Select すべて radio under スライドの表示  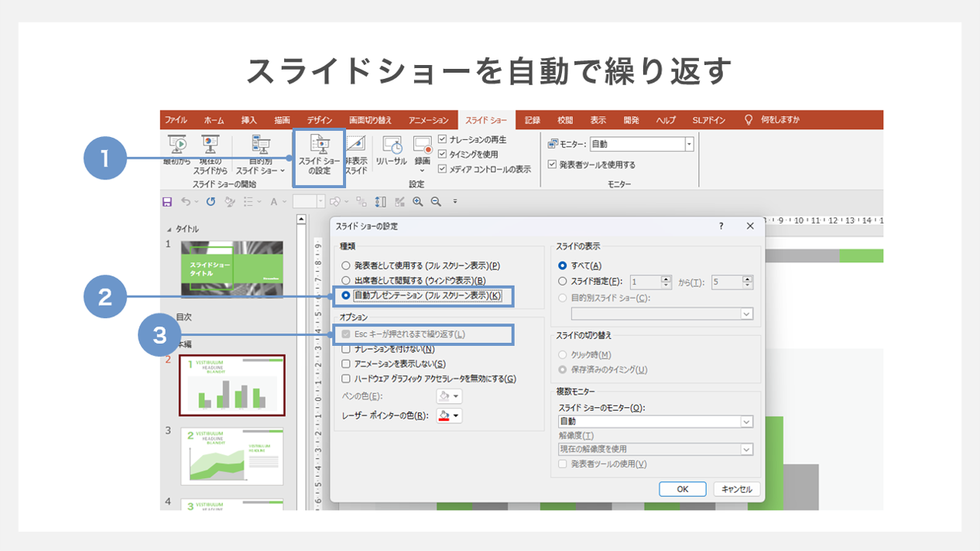click(x=563, y=265)
